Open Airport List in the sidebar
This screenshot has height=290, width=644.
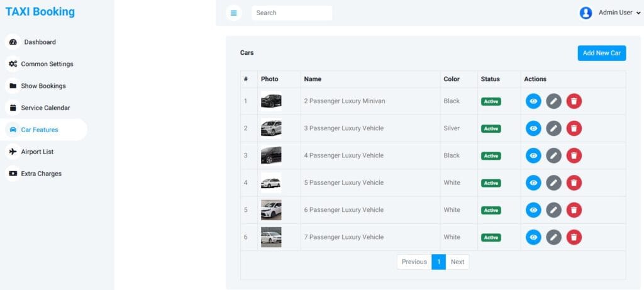pos(37,152)
